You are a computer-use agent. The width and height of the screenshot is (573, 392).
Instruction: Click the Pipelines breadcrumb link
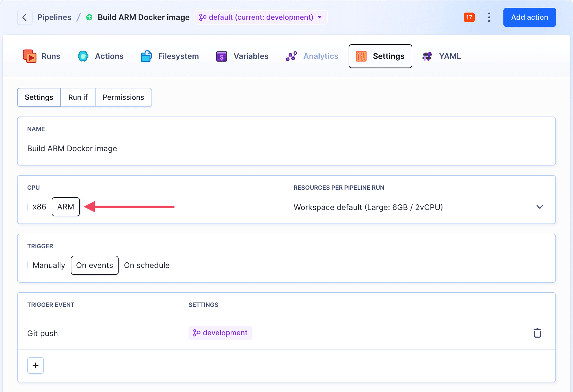pyautogui.click(x=54, y=17)
